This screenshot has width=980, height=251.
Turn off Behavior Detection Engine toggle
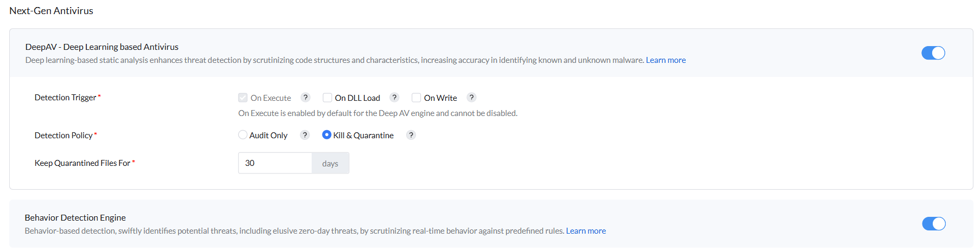pyautogui.click(x=933, y=224)
